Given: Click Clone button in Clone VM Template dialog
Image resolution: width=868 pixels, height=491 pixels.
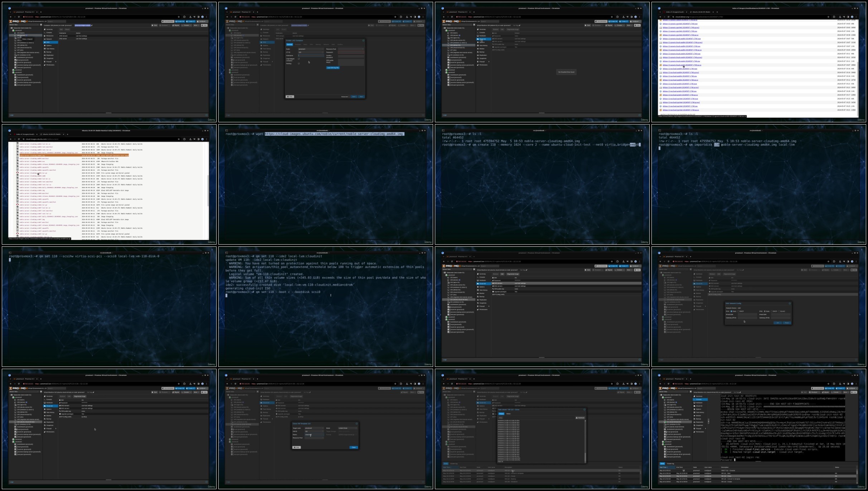Looking at the screenshot, I should click(354, 447).
